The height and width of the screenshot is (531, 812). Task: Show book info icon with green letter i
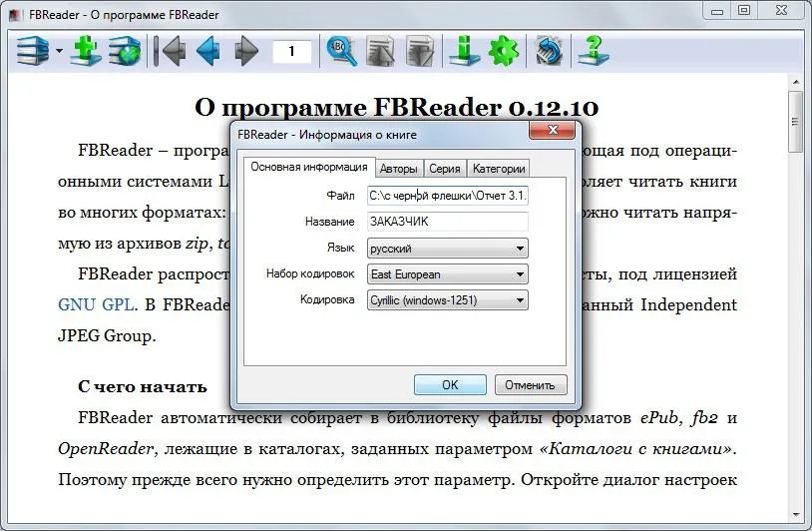464,51
